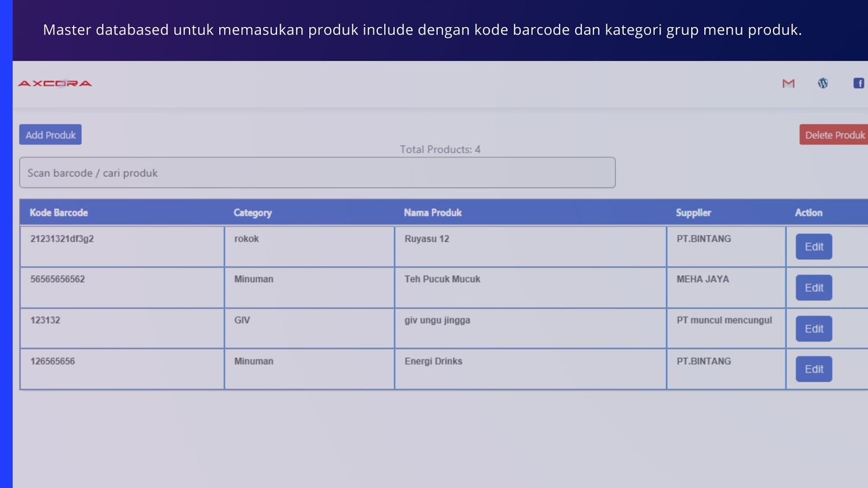This screenshot has width=868, height=488.
Task: Click the Supplier column header
Action: tap(693, 213)
